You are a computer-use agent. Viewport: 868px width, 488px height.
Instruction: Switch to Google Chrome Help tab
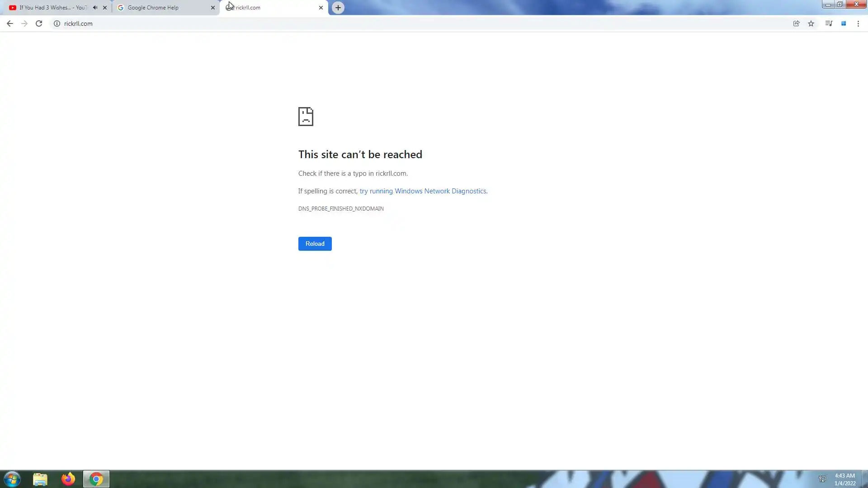[x=154, y=8]
